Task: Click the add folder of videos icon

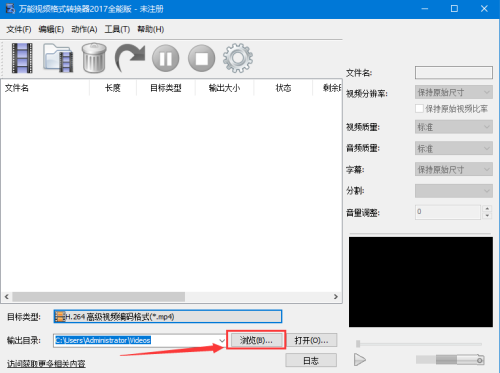Action: click(x=58, y=58)
